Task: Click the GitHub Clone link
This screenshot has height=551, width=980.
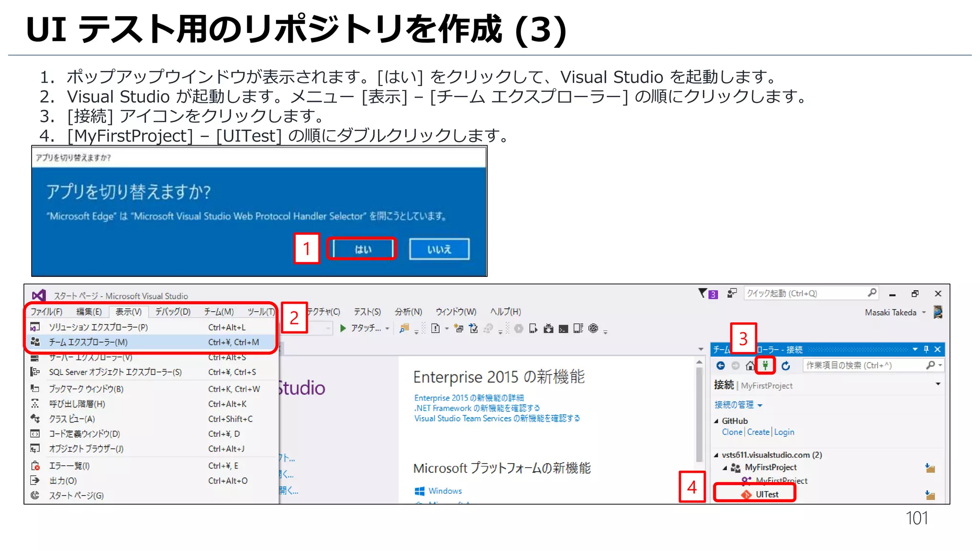Action: pyautogui.click(x=732, y=432)
